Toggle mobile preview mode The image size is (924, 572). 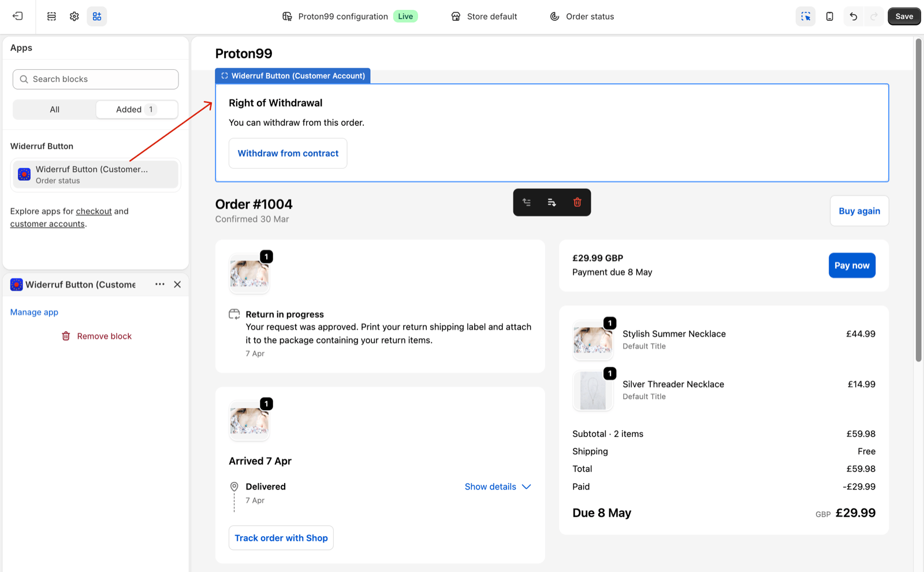click(x=830, y=16)
